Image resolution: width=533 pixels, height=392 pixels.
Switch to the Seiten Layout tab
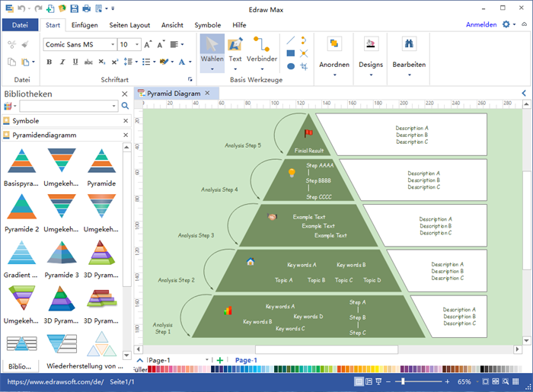click(x=129, y=25)
